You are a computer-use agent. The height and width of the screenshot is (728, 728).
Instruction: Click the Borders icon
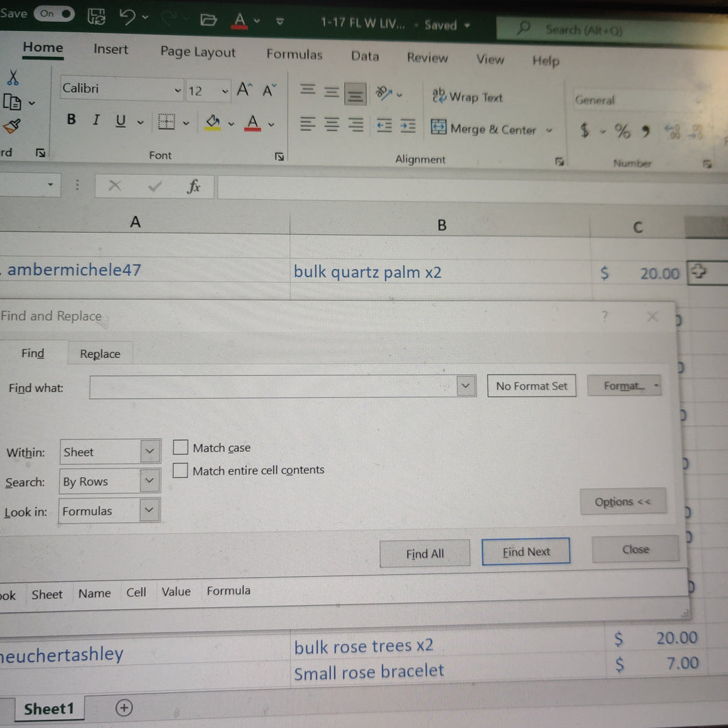click(x=166, y=122)
